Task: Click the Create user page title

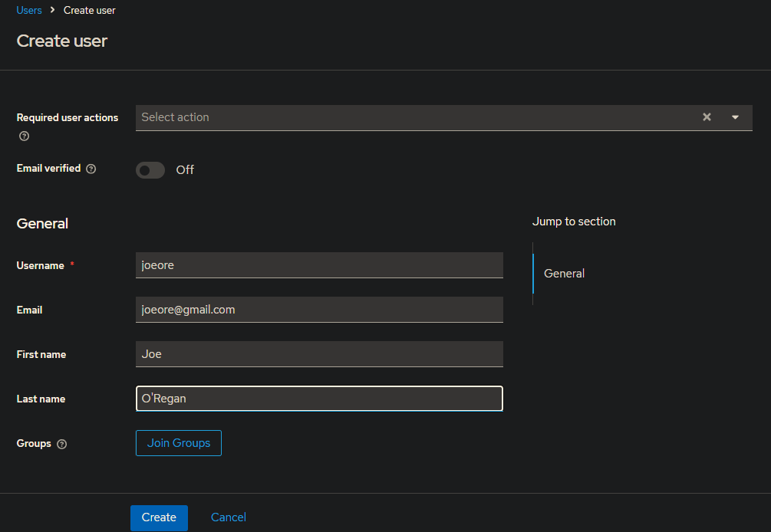Action: pos(62,41)
